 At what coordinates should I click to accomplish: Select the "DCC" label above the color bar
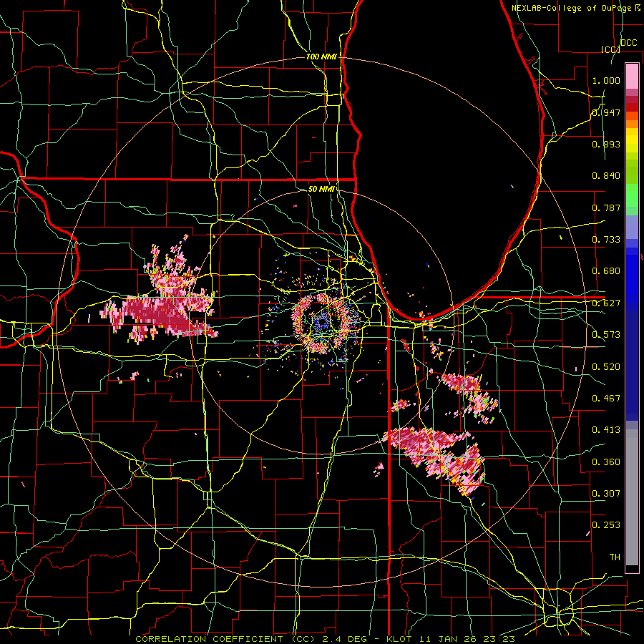tap(628, 43)
